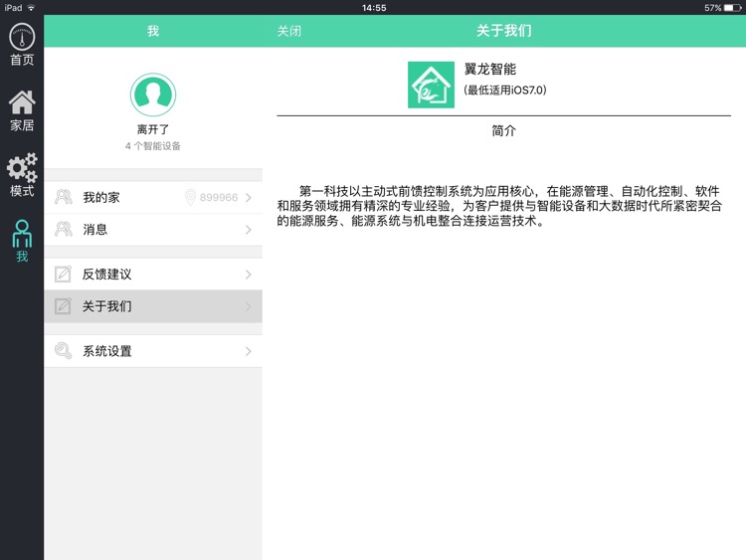Tap the location pin next to 899966
Viewport: 746px width, 560px height.
coord(190,197)
